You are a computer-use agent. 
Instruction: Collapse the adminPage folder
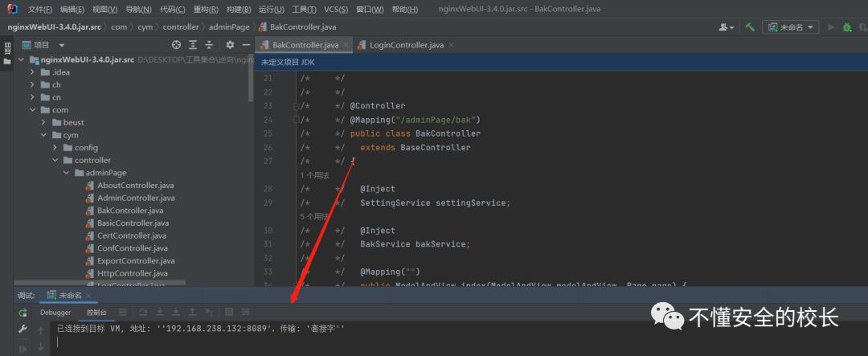(x=66, y=173)
